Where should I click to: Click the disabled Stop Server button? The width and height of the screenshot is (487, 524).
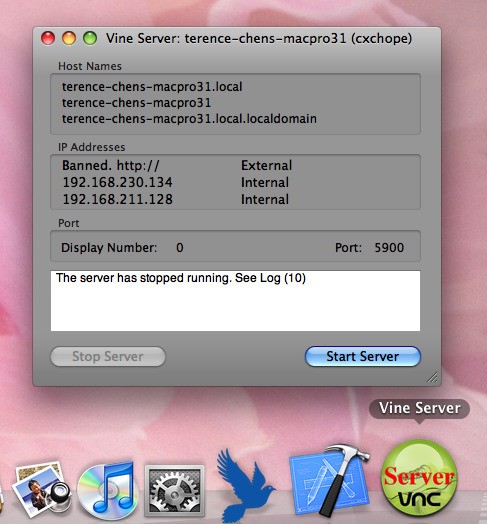click(x=108, y=356)
